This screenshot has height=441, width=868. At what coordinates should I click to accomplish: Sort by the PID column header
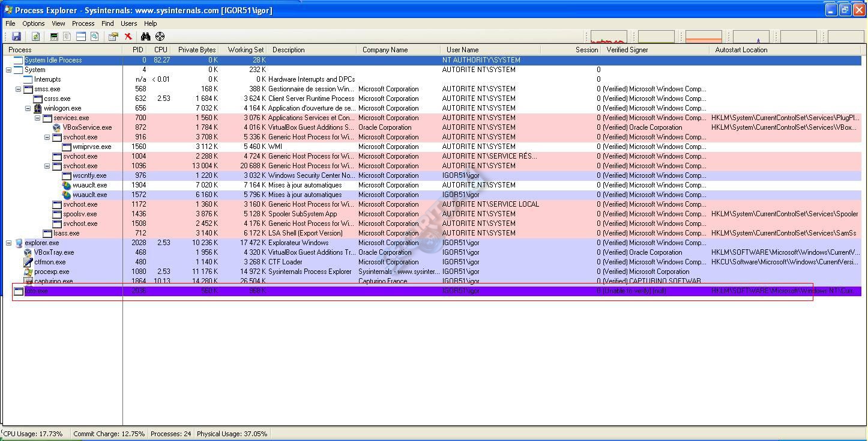tap(135, 50)
